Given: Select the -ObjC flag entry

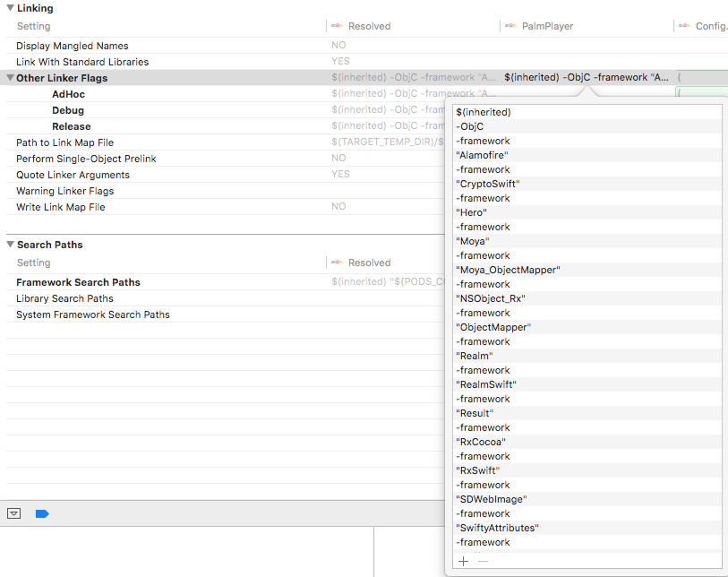Looking at the screenshot, I should (587, 126).
